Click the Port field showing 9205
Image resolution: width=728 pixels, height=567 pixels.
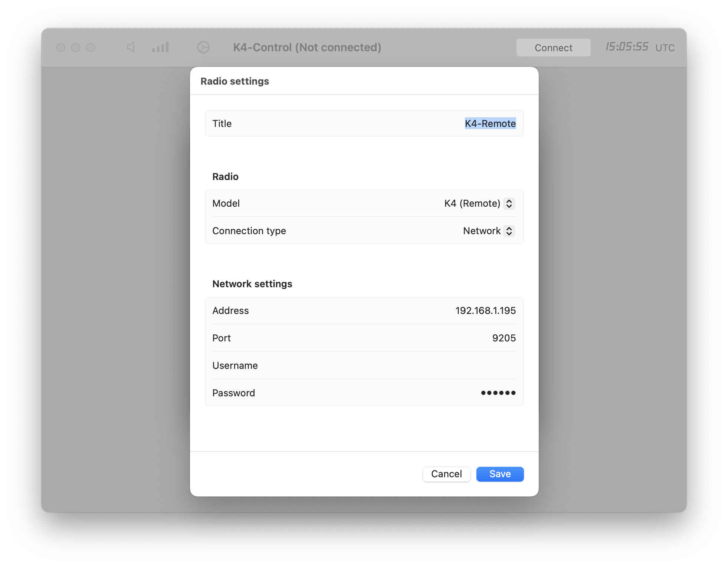pos(504,338)
